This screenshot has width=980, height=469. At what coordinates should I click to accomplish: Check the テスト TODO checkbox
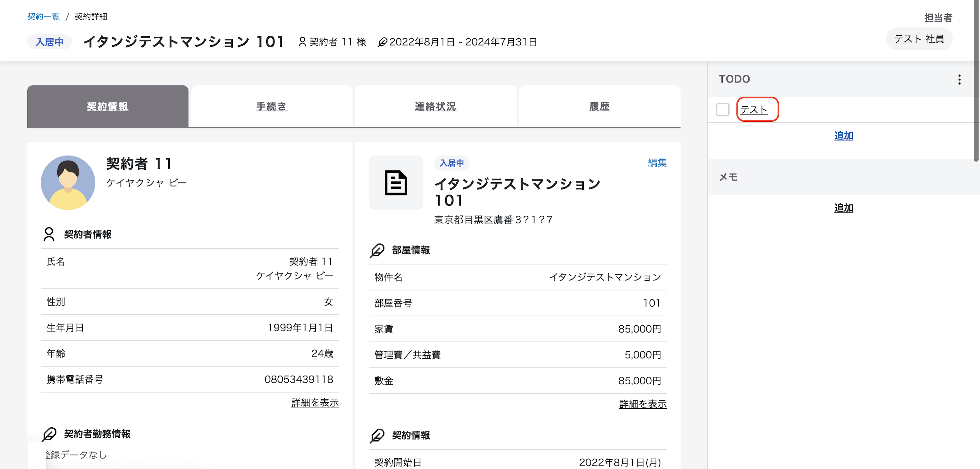click(722, 110)
